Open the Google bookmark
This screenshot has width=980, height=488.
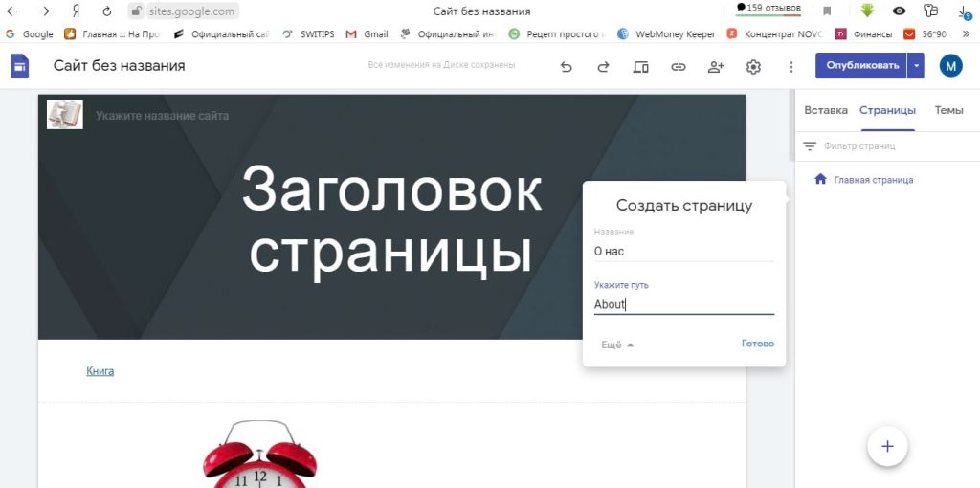pos(30,34)
